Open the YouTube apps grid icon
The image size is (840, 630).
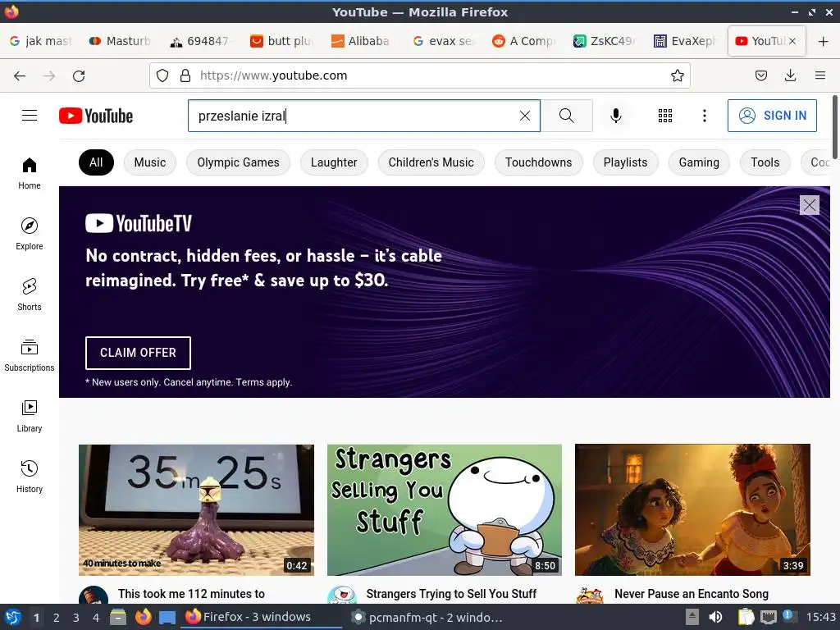point(664,116)
